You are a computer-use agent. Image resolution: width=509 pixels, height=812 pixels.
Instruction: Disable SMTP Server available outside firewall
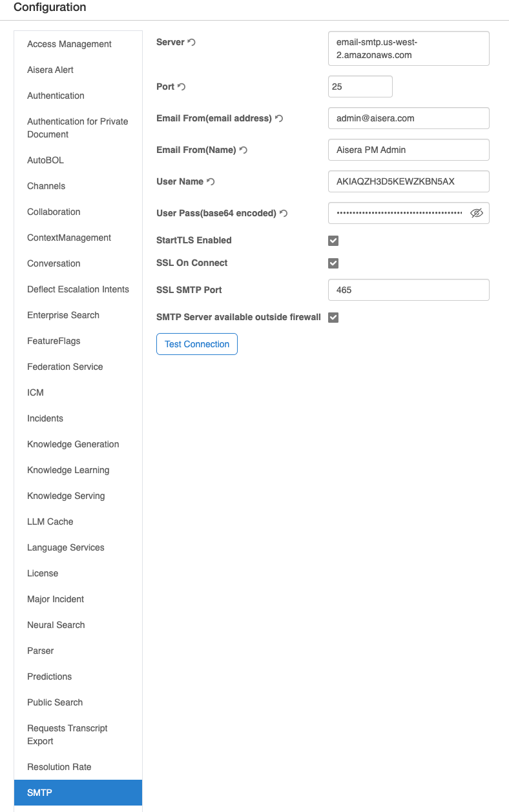[333, 318]
